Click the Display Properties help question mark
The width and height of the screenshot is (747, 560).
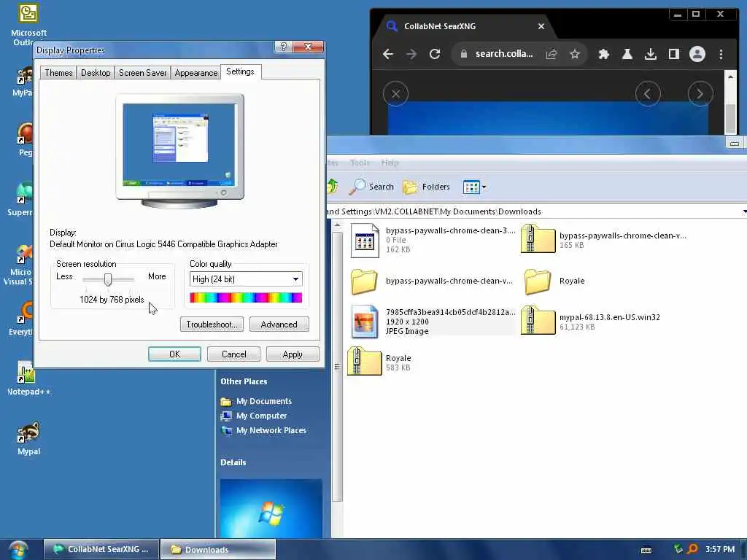(x=284, y=46)
